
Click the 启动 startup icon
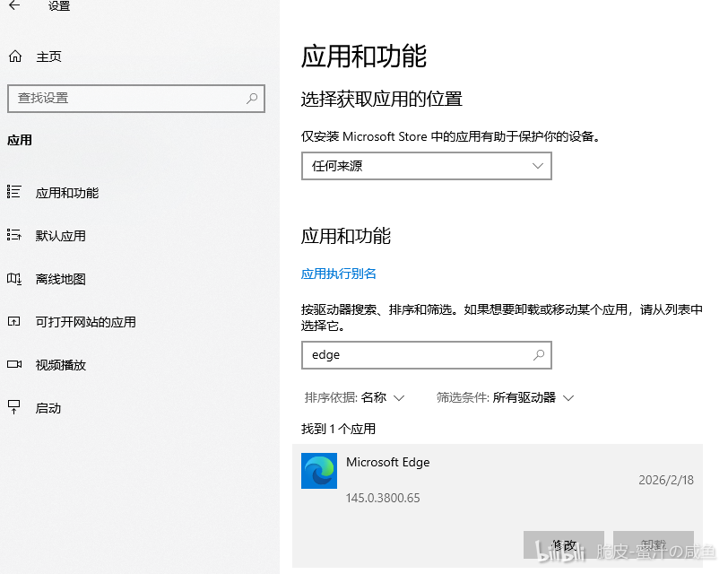14,407
